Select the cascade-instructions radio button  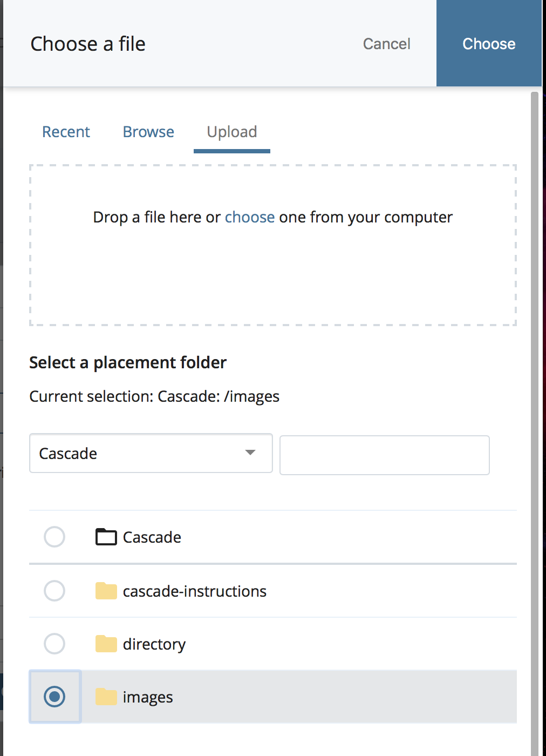54,591
